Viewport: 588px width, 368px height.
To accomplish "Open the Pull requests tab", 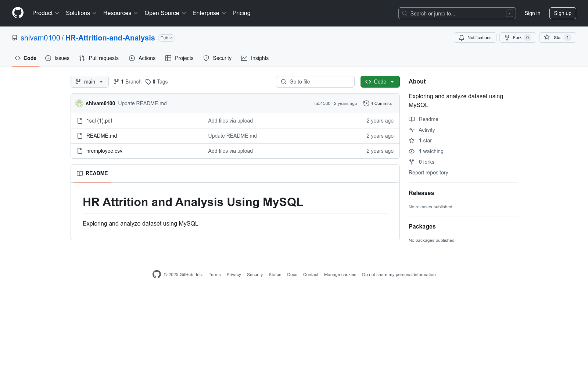I will pyautogui.click(x=99, y=58).
